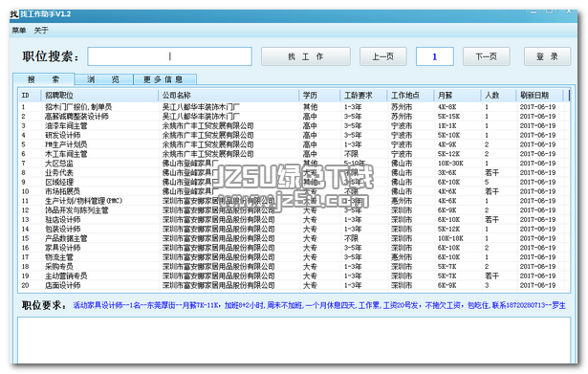Sort by 刷新日期 column header

pos(539,96)
